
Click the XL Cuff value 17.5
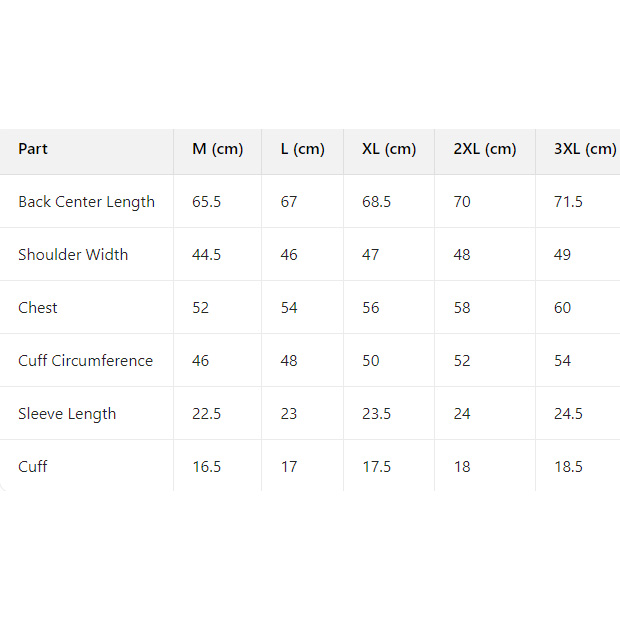[x=376, y=467]
